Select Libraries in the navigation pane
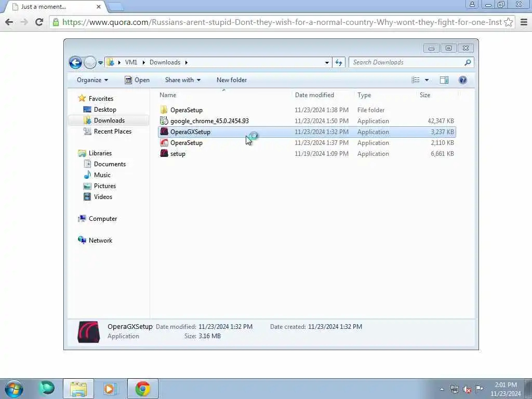 pos(95,153)
